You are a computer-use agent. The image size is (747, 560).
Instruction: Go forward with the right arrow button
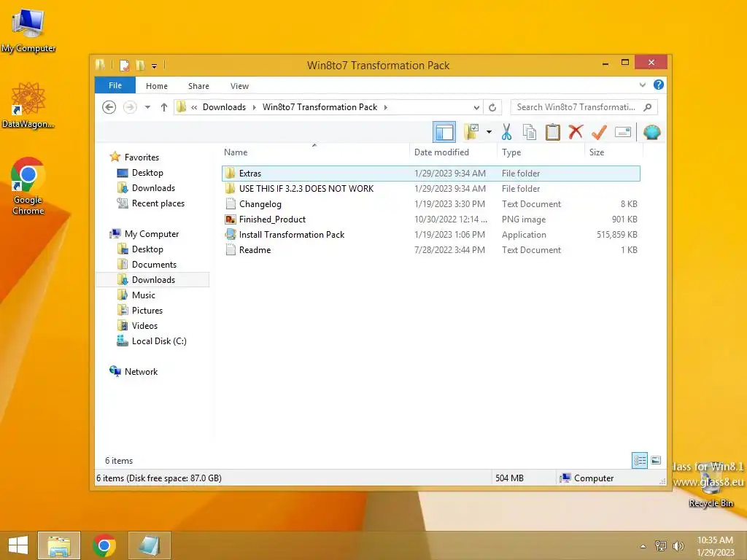[x=130, y=107]
